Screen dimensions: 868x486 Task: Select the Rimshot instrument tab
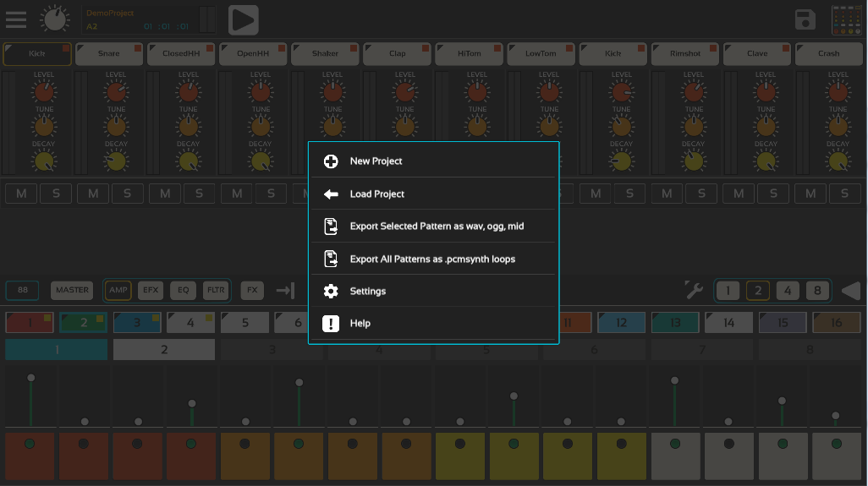pos(684,53)
